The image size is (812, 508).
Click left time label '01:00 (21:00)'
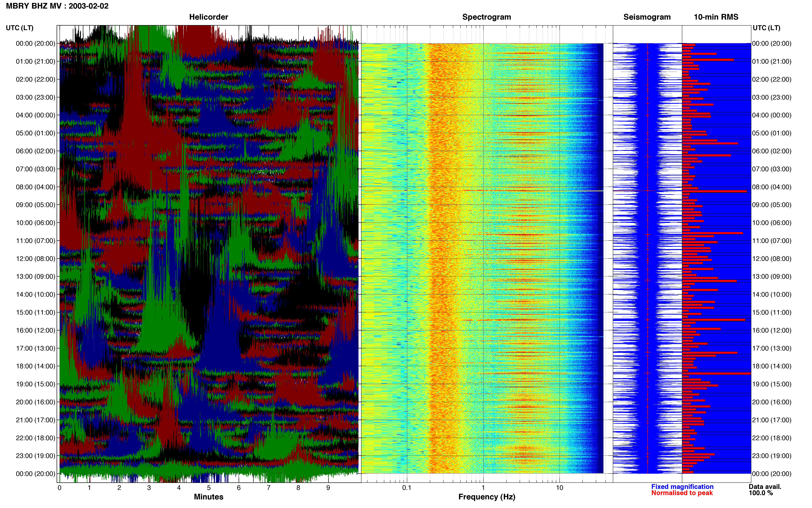point(36,61)
